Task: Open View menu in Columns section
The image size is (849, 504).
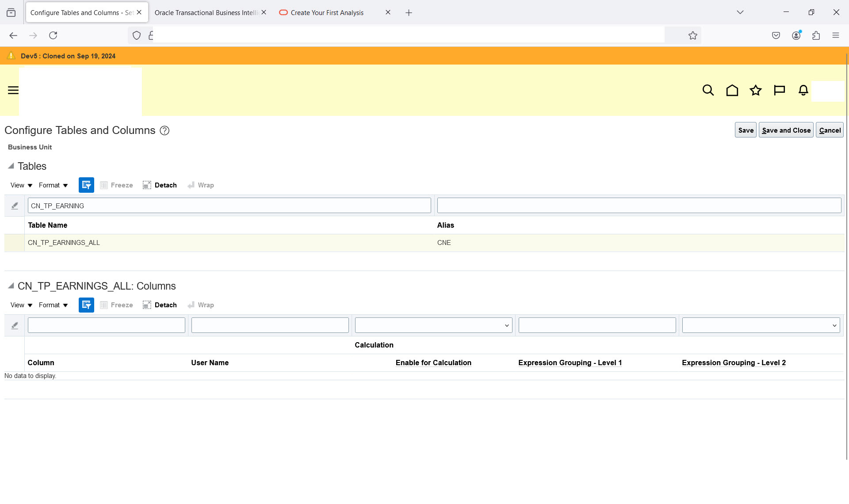Action: (21, 305)
